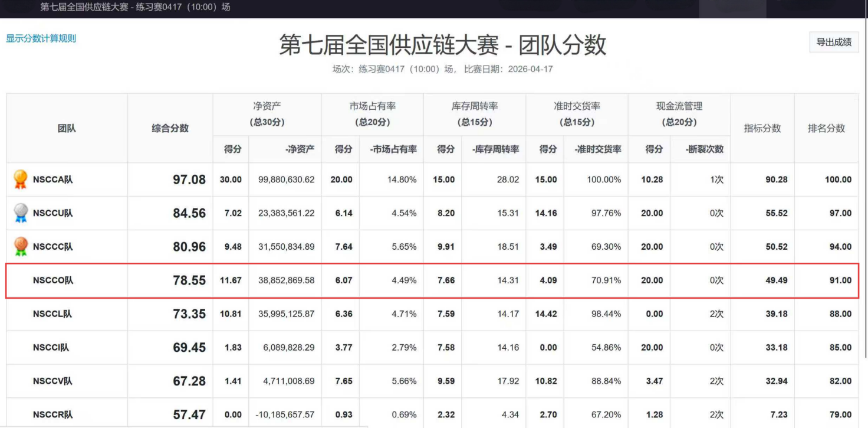Click indicator score 90.28

click(777, 179)
